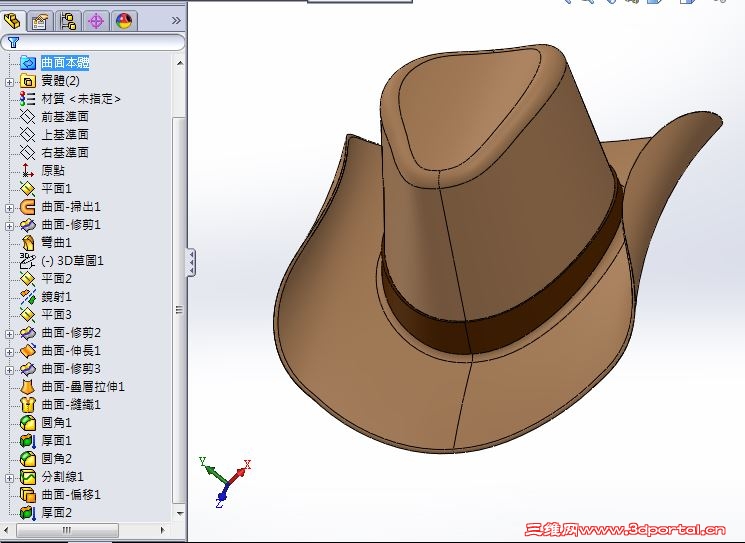Select the 平面3 plane icon
Image resolution: width=745 pixels, height=543 pixels.
pyautogui.click(x=28, y=314)
